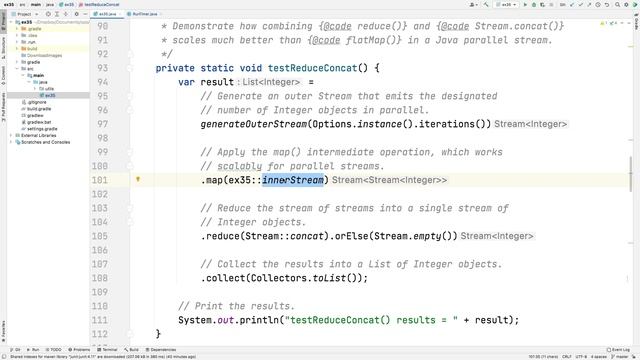Hide the Project panel with minus icon
Viewport: 640px width, 360px height.
[x=85, y=14]
